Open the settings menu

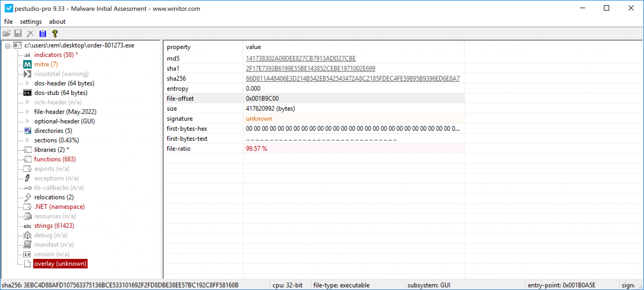(x=31, y=21)
